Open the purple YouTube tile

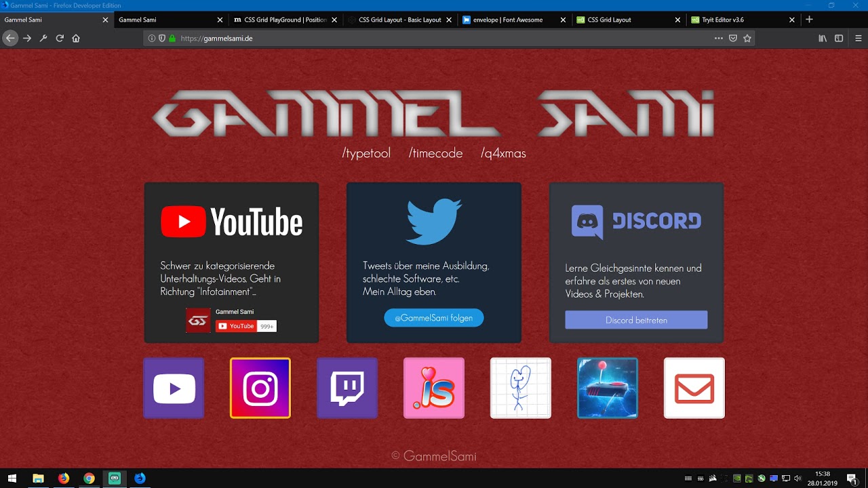(x=174, y=388)
